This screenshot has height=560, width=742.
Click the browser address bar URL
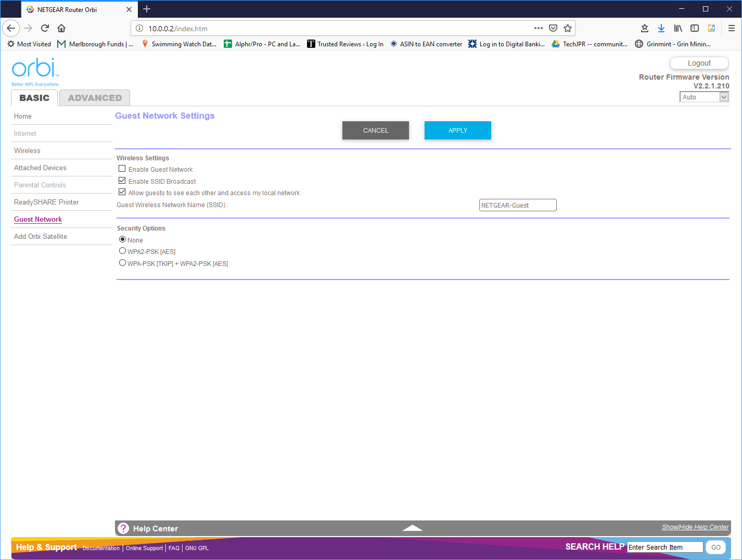coord(178,29)
